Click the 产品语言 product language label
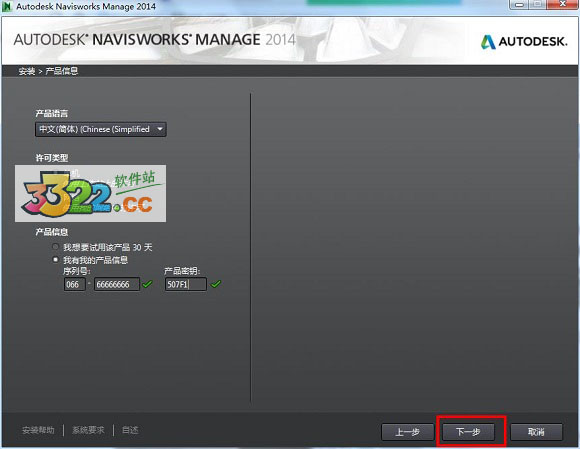This screenshot has width=580, height=449. pos(52,114)
